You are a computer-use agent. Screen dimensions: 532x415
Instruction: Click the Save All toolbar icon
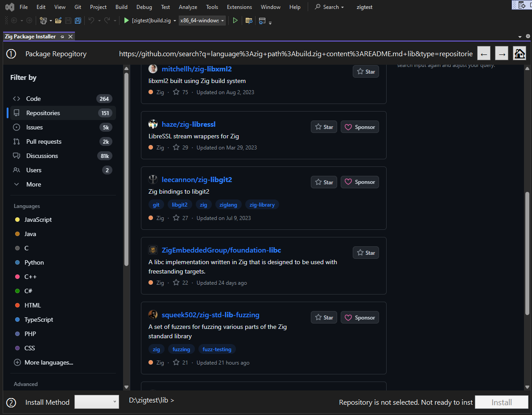point(78,20)
